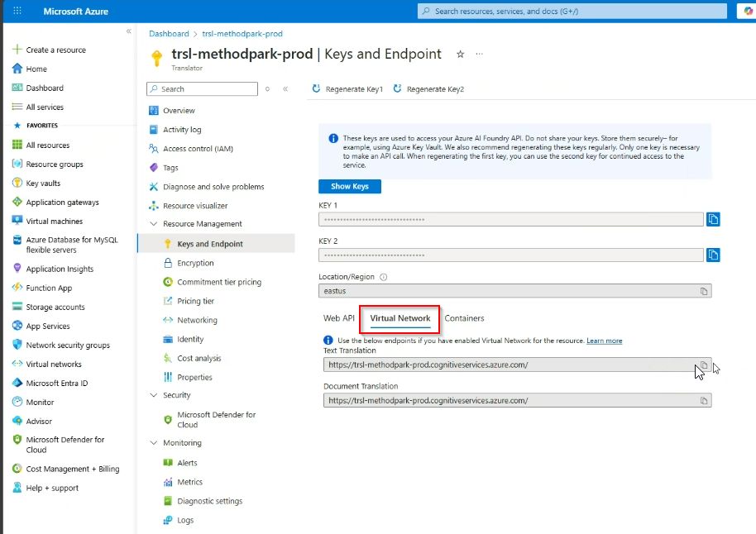The width and height of the screenshot is (756, 534).
Task: Click the Location/Region info icon
Action: tap(383, 277)
